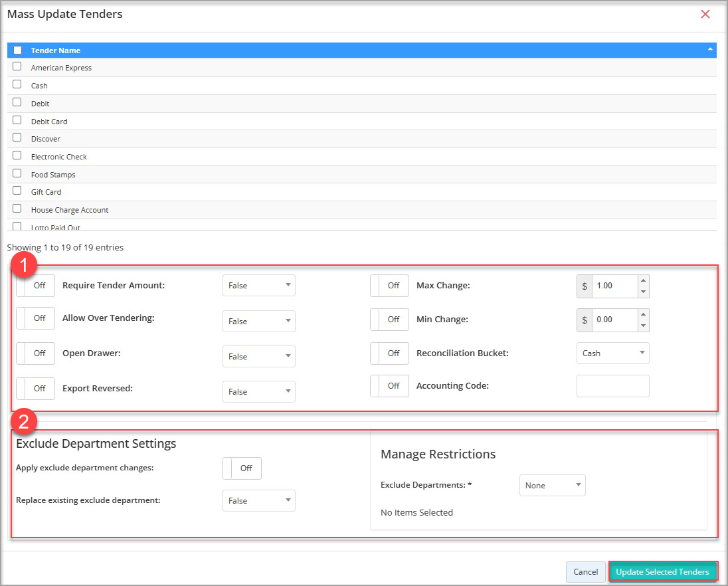Tick the Food Stamps checkbox

17,173
